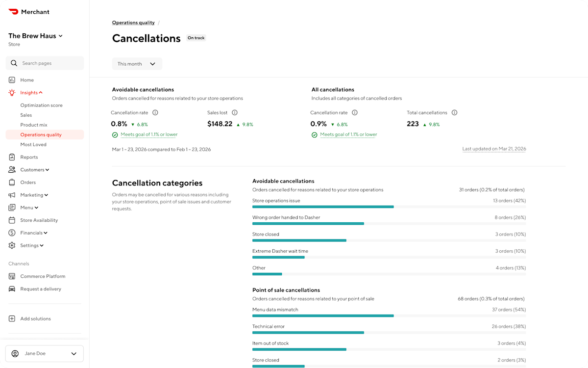Click the Meets goal of 1.1% link
Viewport: 588px width, 368px height.
[148, 134]
